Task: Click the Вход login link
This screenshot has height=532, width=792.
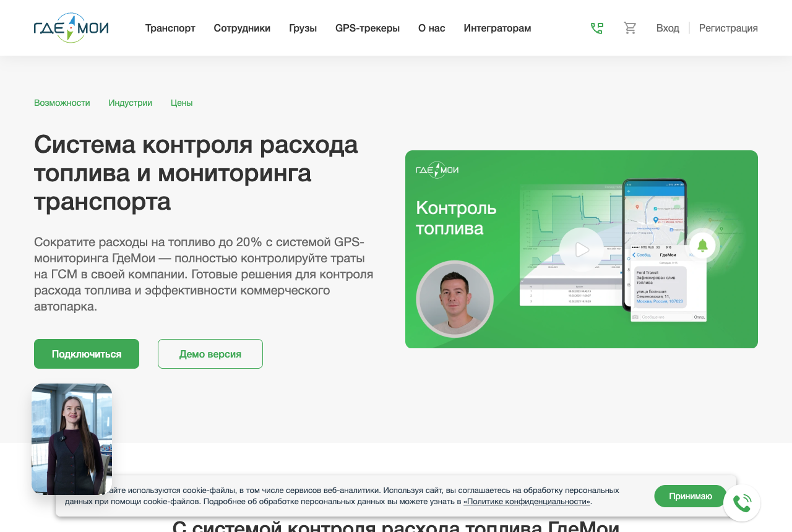Action: pyautogui.click(x=668, y=28)
